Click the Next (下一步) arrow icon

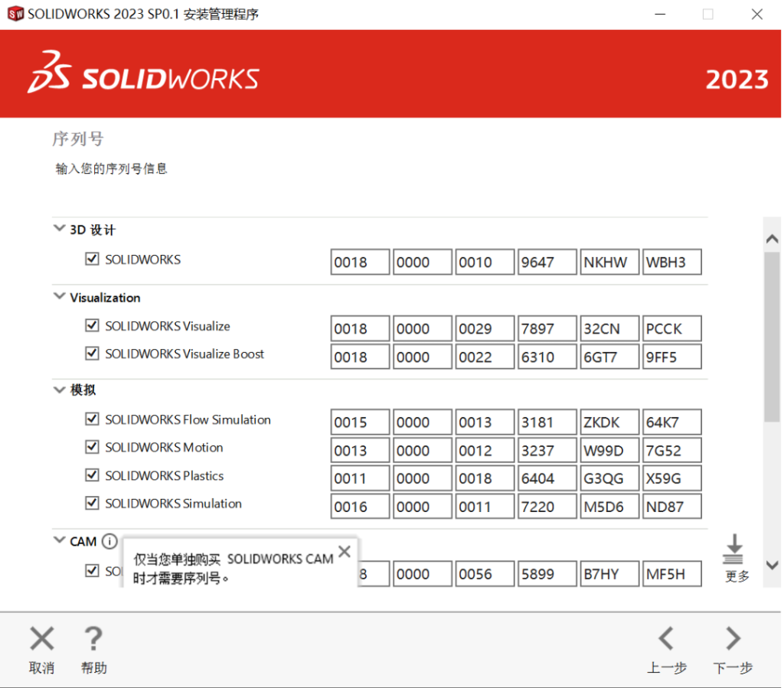coord(732,638)
